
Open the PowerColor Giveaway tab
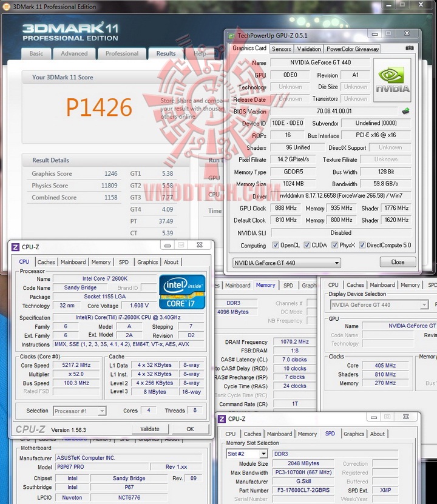pos(353,49)
